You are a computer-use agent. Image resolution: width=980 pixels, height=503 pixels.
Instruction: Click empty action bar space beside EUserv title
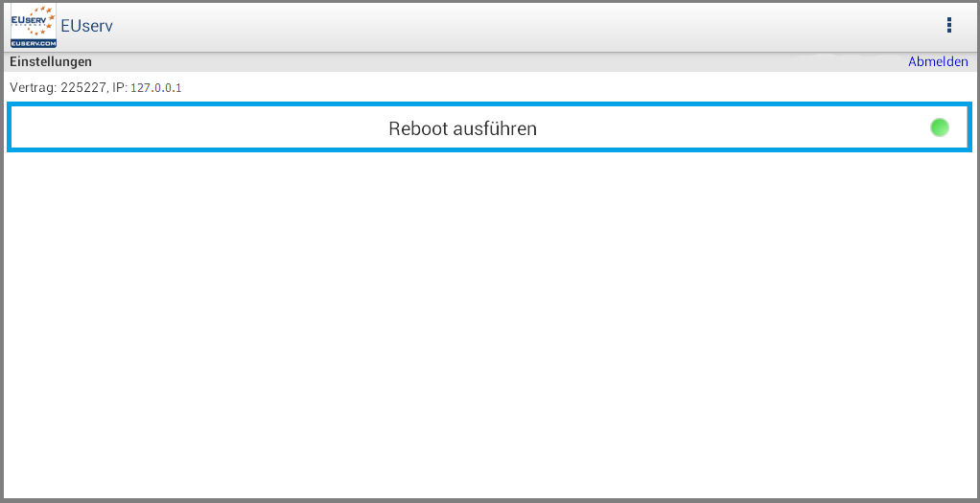(x=525, y=26)
